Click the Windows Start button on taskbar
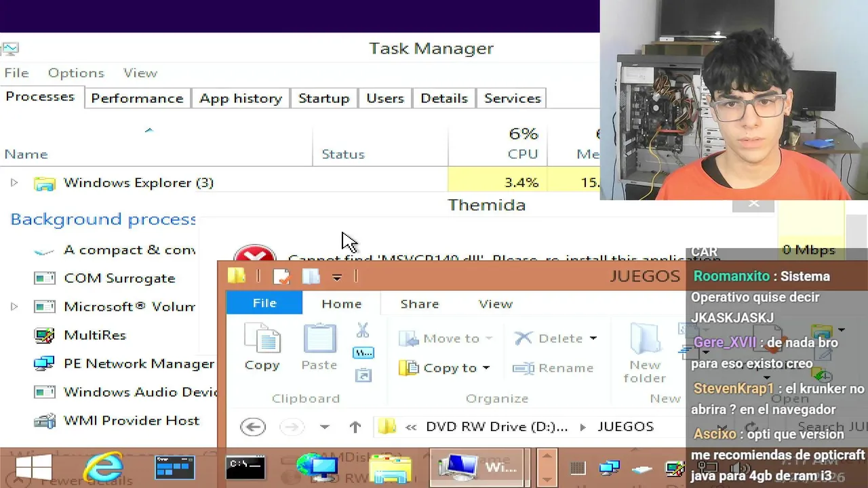Image resolution: width=868 pixels, height=488 pixels. pos(34,468)
